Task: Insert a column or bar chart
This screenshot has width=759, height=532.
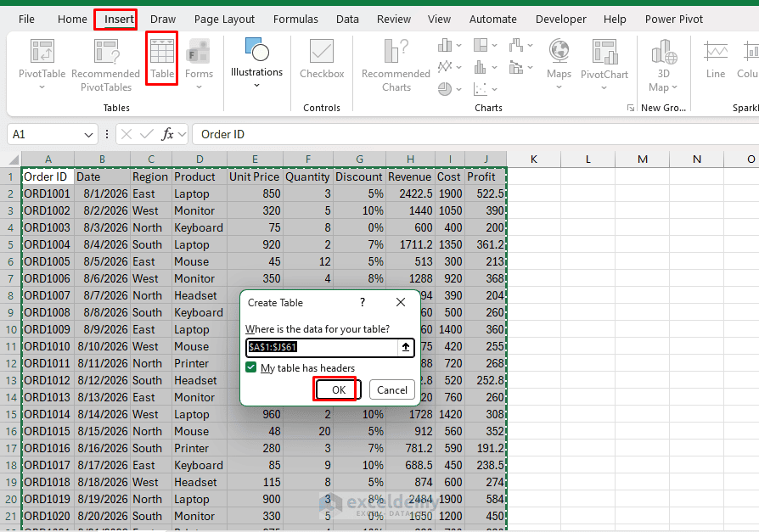Action: point(450,46)
